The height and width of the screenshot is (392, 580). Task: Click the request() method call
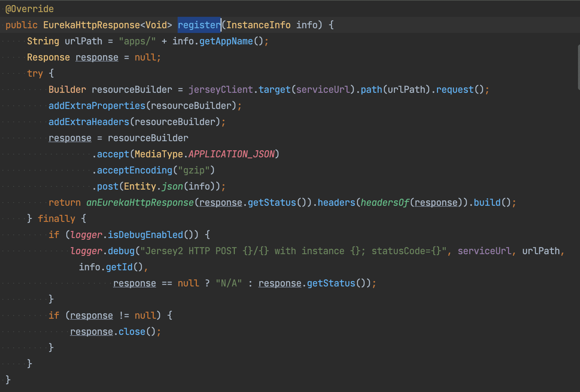(x=460, y=89)
